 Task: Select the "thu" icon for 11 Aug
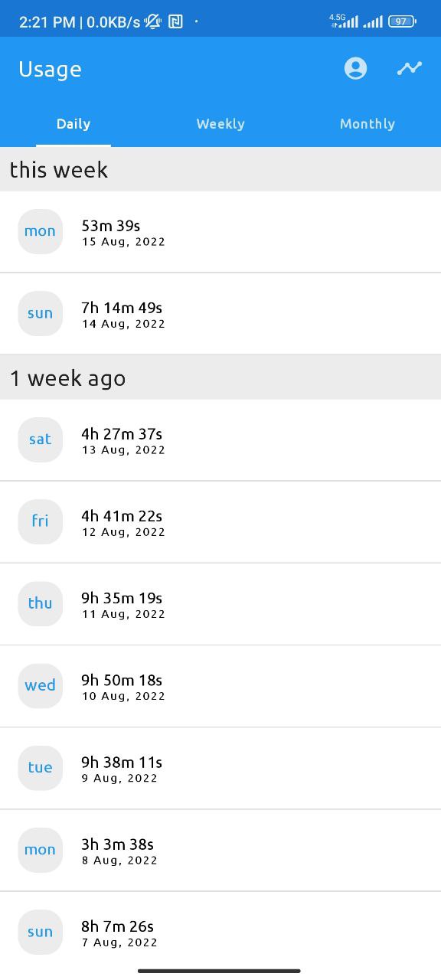coord(40,603)
